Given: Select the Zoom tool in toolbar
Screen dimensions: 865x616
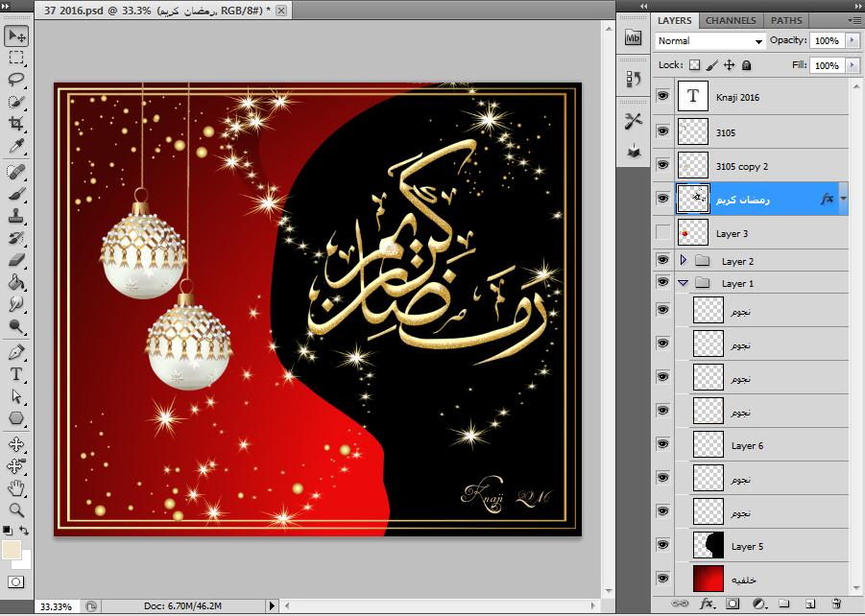Looking at the screenshot, I should (x=16, y=510).
